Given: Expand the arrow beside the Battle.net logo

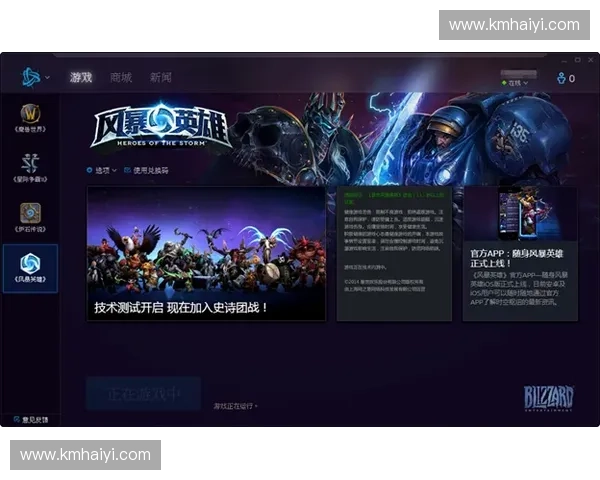Looking at the screenshot, I should (x=48, y=78).
